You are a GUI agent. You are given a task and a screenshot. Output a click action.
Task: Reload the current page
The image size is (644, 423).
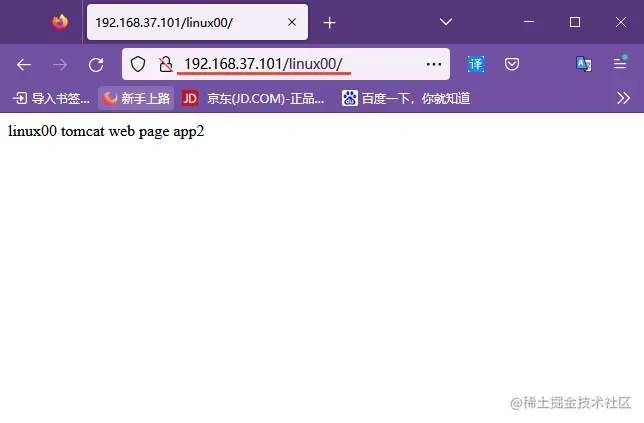tap(96, 64)
